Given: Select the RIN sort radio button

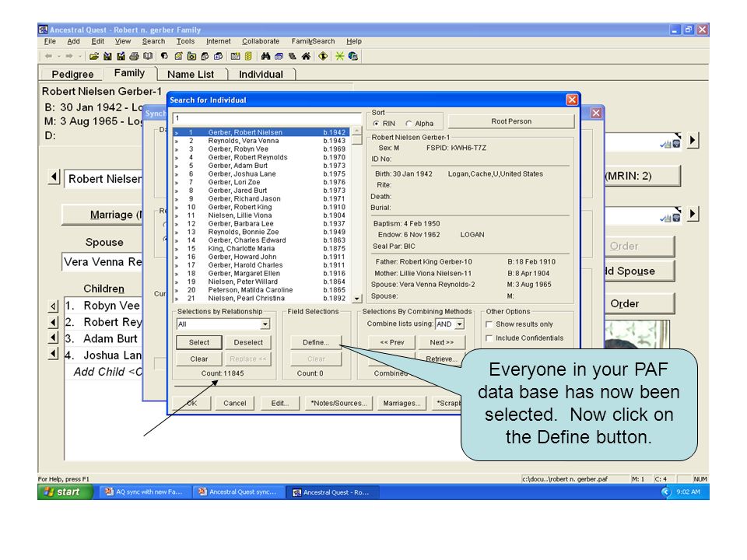Looking at the screenshot, I should click(x=377, y=124).
